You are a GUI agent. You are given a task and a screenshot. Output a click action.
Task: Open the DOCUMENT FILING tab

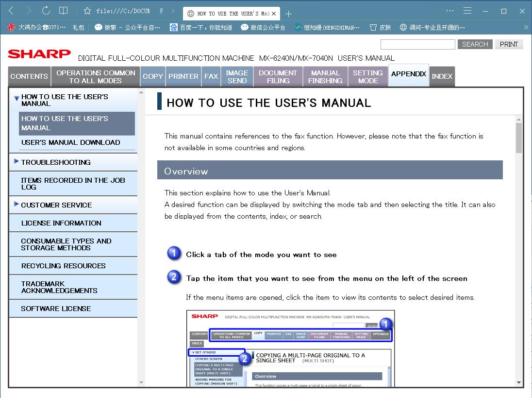278,76
